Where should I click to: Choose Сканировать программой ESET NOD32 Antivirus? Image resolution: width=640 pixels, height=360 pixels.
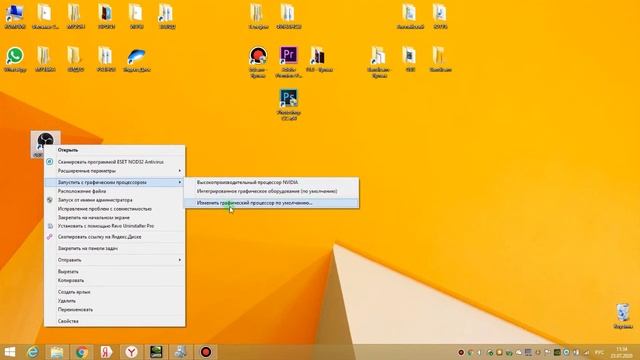coord(114,162)
